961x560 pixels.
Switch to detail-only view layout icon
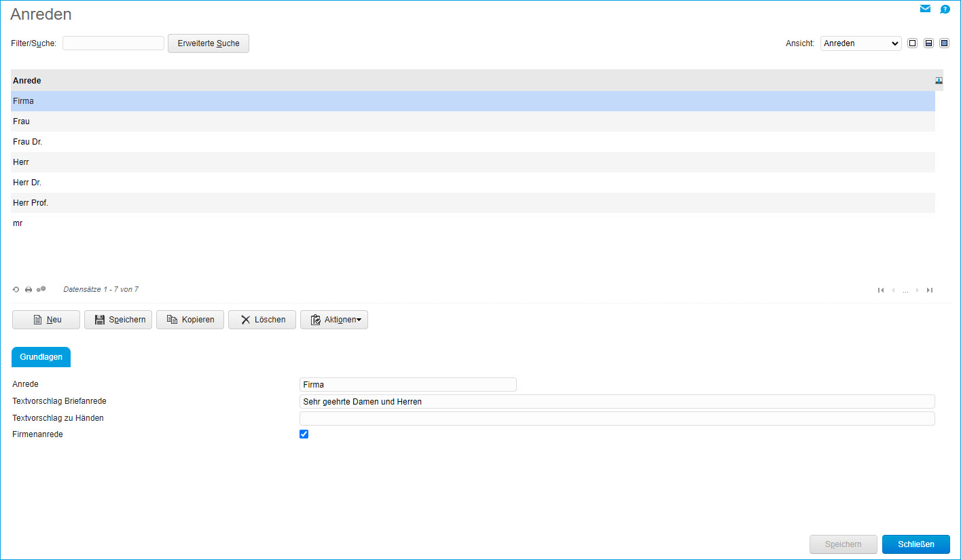[x=944, y=43]
